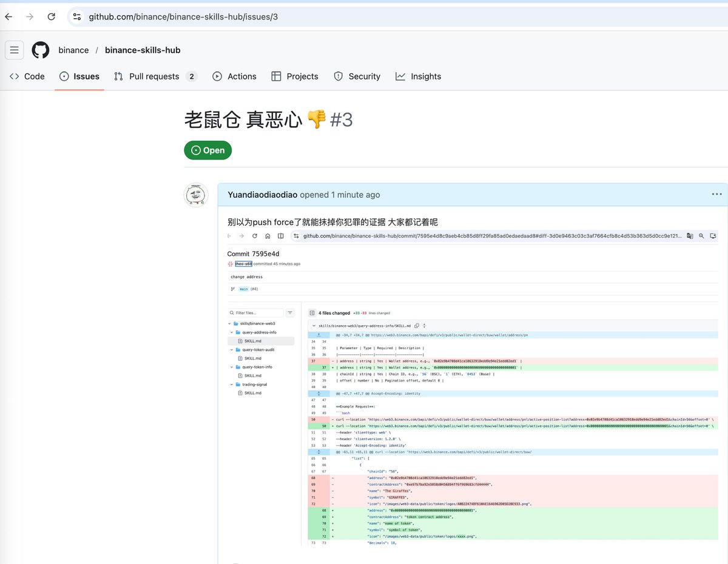Go back using the browser back arrow
Viewport: 728px width, 564px height.
click(8, 17)
